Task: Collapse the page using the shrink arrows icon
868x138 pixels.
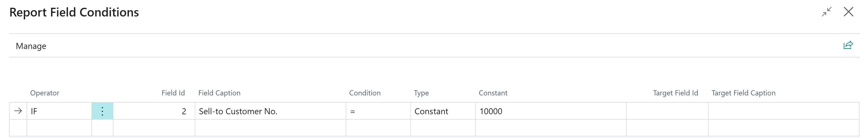Action: [x=827, y=12]
